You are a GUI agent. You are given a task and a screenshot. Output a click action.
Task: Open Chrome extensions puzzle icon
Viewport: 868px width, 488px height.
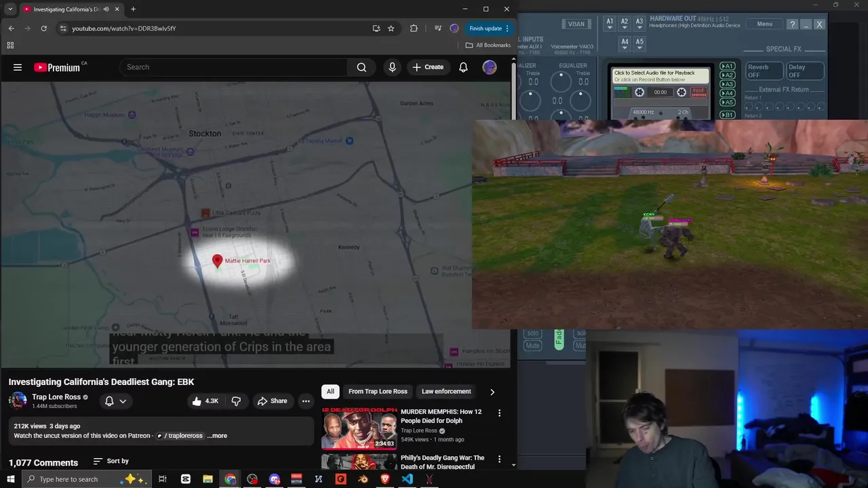click(414, 28)
